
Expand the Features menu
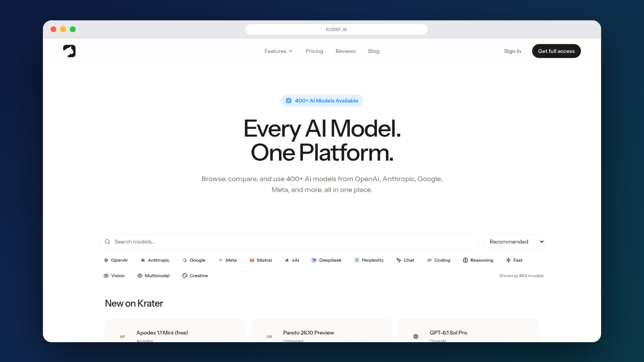click(278, 51)
